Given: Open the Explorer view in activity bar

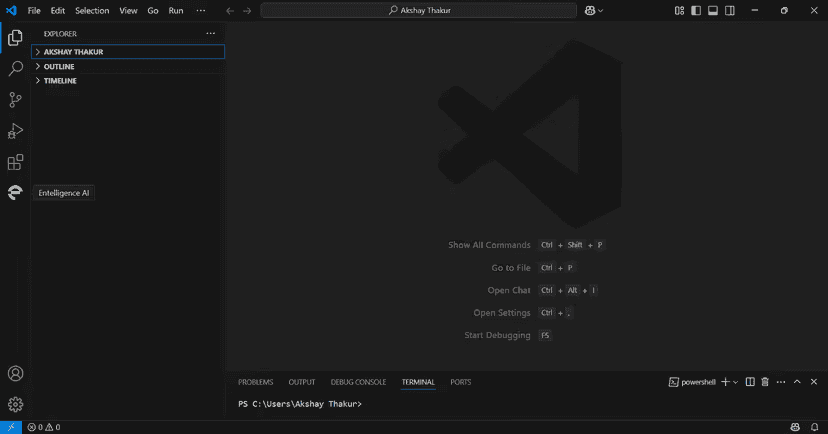Looking at the screenshot, I should tap(15, 37).
